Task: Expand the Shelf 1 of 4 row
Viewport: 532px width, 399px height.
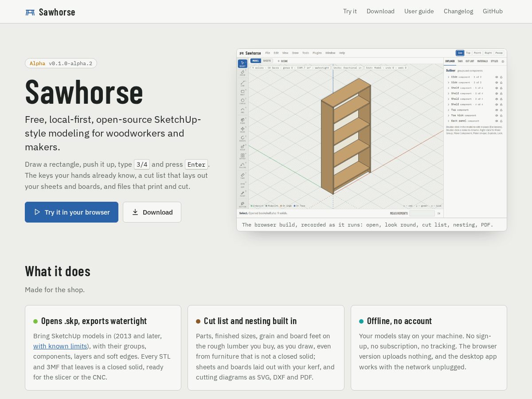Action: point(449,88)
